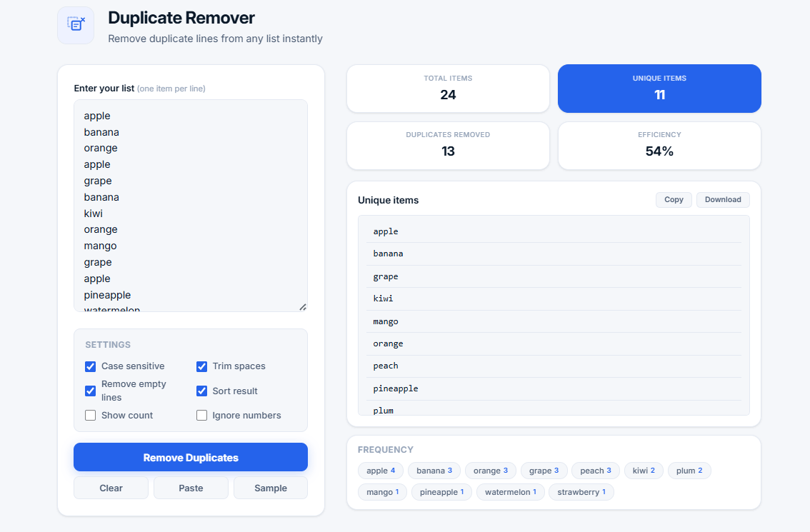Select mango row in Unique items results
The width and height of the screenshot is (810, 532).
(554, 321)
